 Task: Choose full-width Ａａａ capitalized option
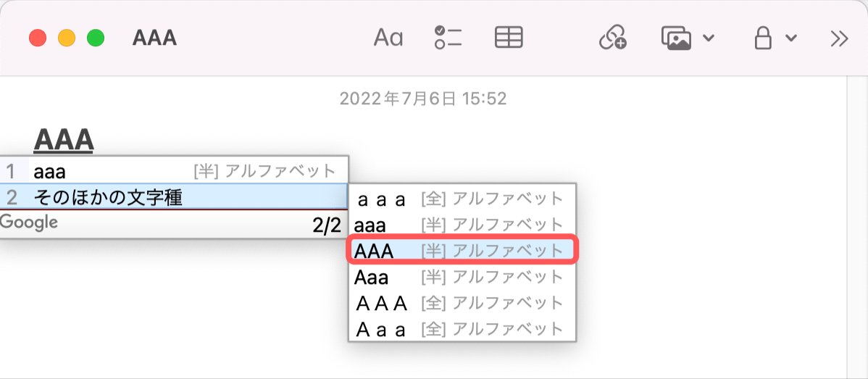click(462, 328)
